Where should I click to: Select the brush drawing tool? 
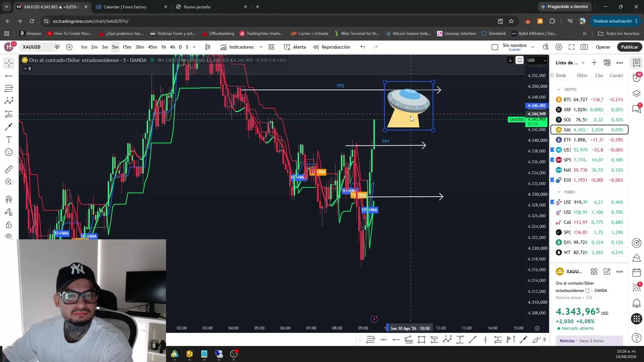click(x=9, y=127)
